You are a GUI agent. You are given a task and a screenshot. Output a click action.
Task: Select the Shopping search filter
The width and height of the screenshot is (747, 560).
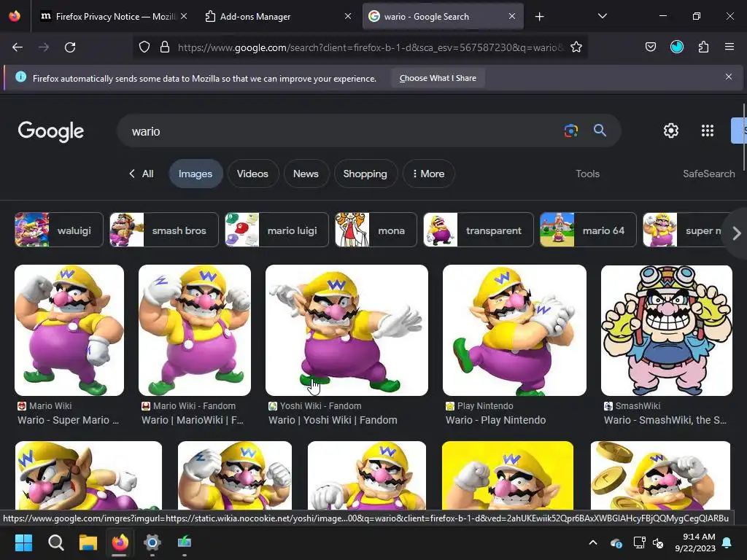[365, 174]
